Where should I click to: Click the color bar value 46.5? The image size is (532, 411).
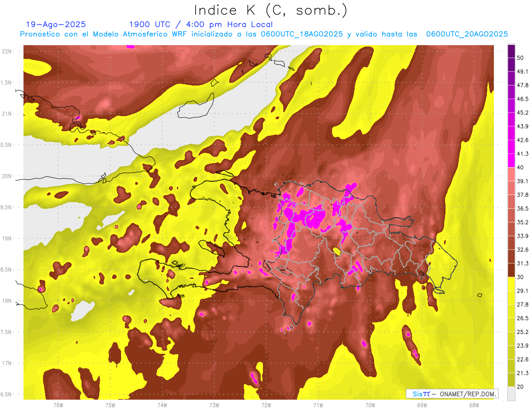[x=523, y=99]
